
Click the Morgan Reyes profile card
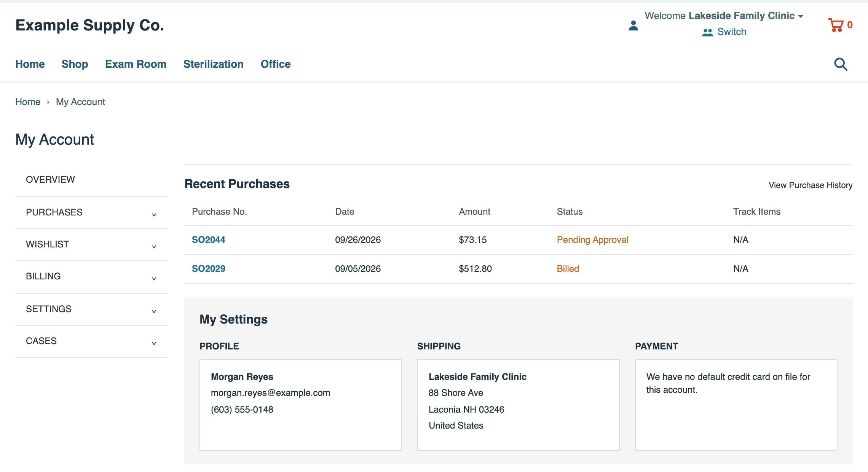point(301,405)
